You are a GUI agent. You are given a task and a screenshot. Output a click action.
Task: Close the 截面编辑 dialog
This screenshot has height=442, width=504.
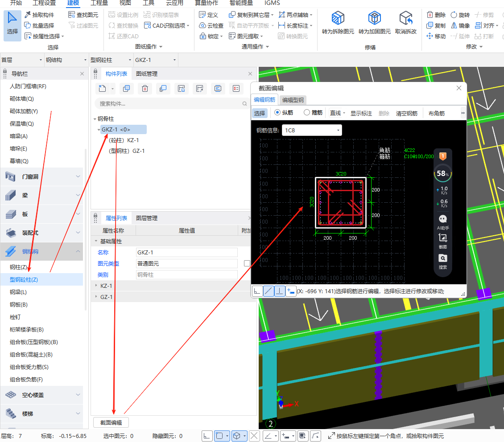tap(459, 88)
